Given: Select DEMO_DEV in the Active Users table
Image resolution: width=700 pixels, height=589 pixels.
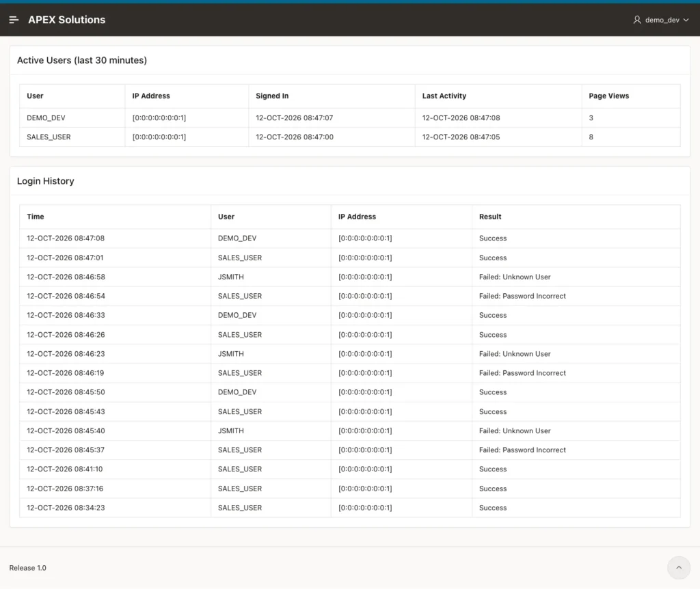Looking at the screenshot, I should click(46, 118).
